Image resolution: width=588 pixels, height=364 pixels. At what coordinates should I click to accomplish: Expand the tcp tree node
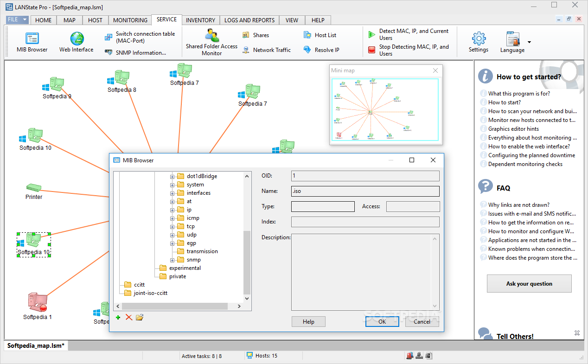coord(172,227)
